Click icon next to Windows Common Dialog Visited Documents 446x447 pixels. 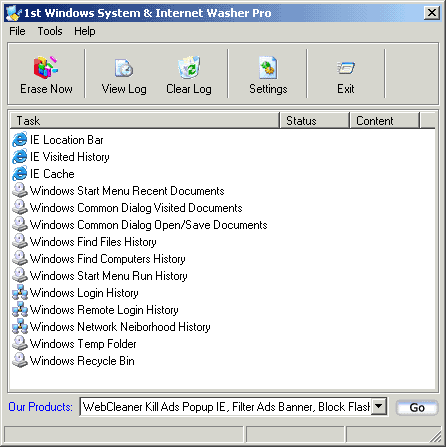pos(20,207)
